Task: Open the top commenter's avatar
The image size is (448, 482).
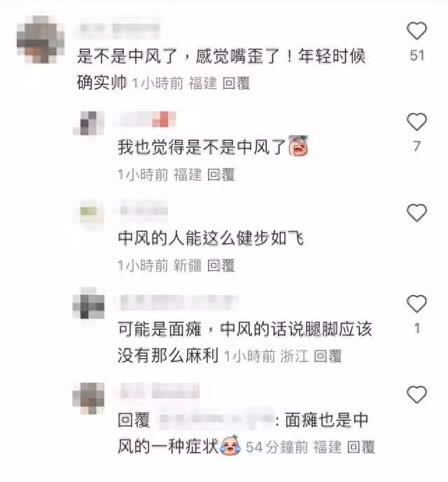Action: (x=41, y=40)
